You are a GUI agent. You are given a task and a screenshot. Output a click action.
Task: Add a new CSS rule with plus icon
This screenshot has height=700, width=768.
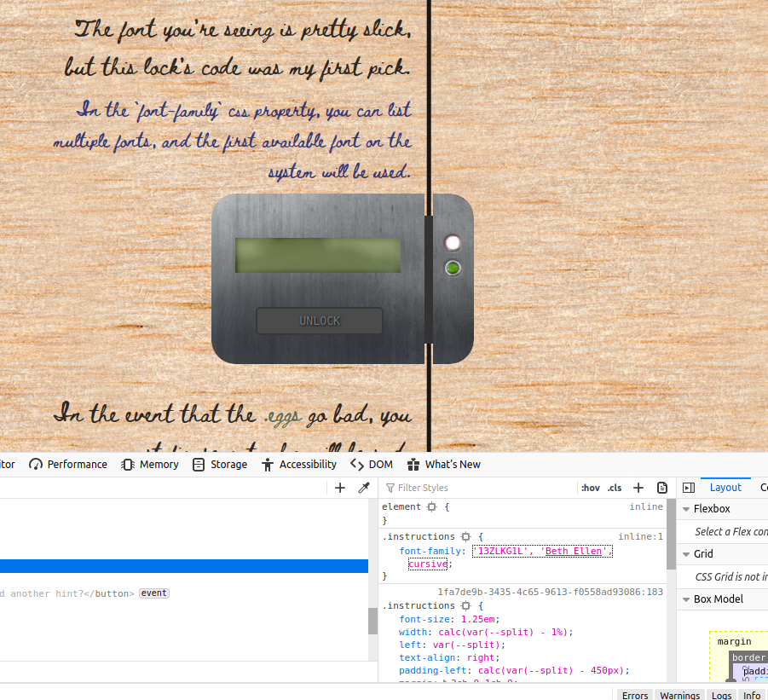click(638, 488)
